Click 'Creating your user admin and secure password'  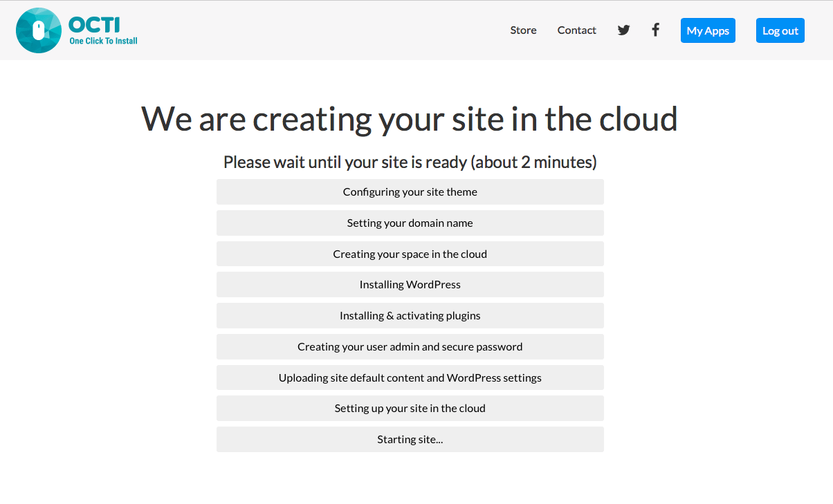(410, 347)
